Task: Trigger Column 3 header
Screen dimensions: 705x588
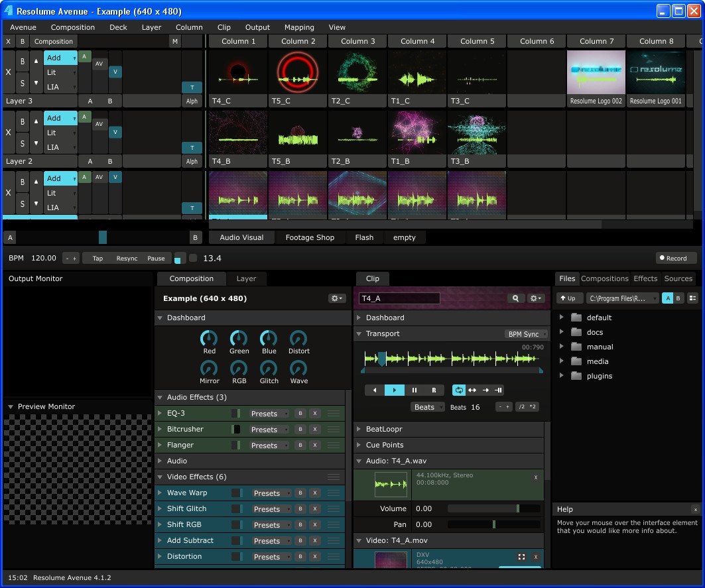Action: click(357, 41)
